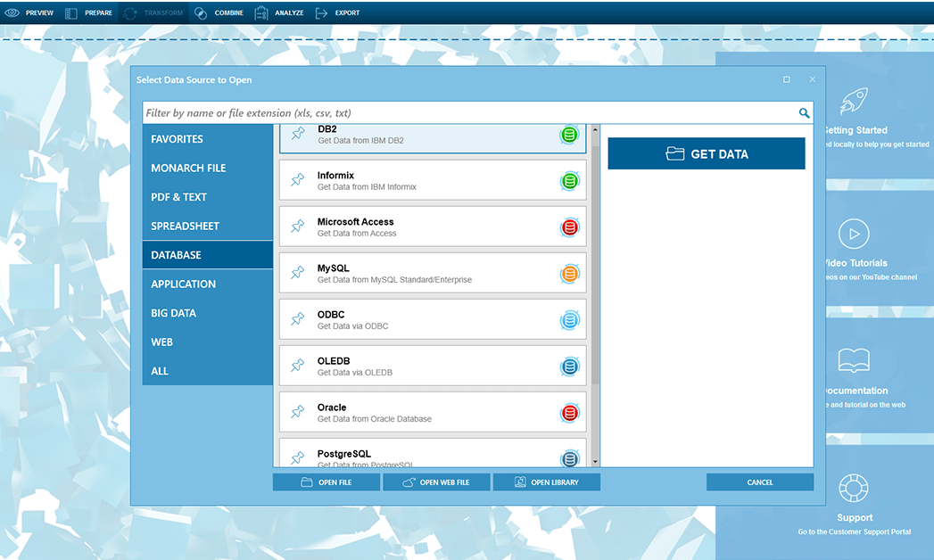Pin the MySQL data source
Screen dimensions: 934x560
[298, 273]
